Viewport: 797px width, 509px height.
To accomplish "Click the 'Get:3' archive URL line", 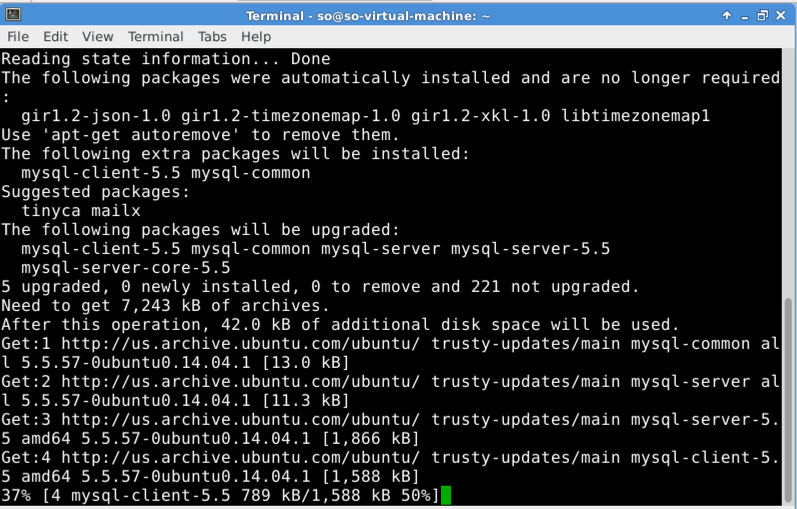I will pyautogui.click(x=390, y=420).
